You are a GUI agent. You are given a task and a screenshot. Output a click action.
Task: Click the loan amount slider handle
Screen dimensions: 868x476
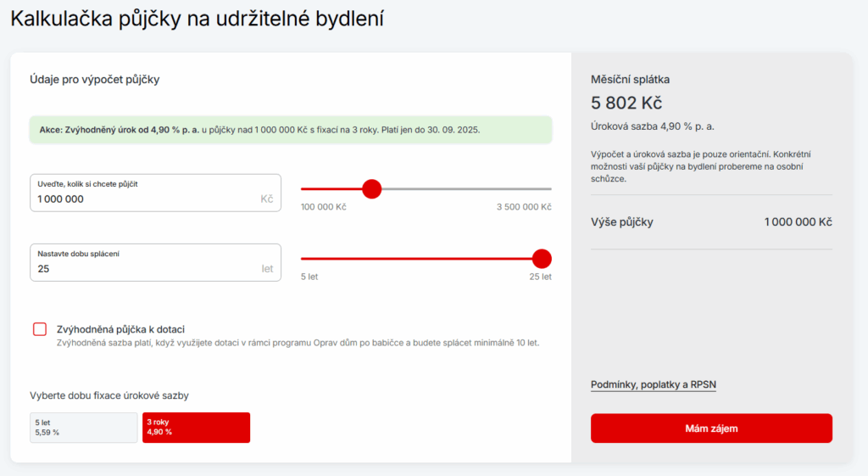coord(371,188)
